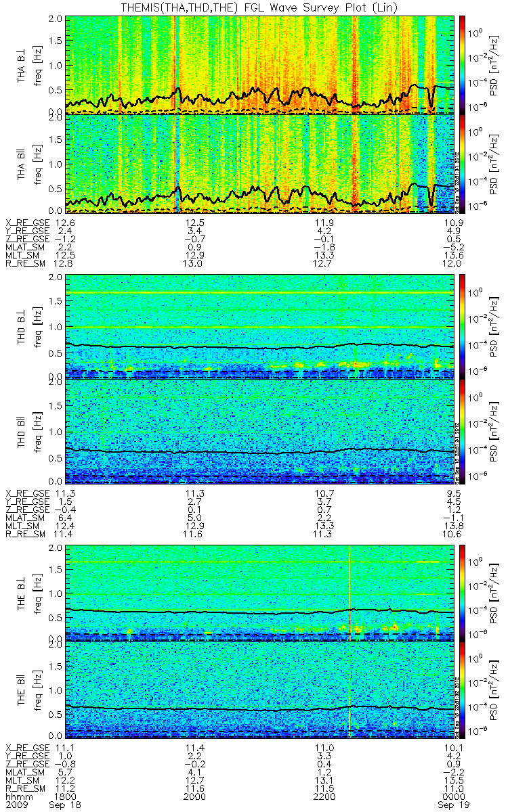Click the PSD color bar beside THE B-perpendicular
508x812 pixels.
click(463, 591)
